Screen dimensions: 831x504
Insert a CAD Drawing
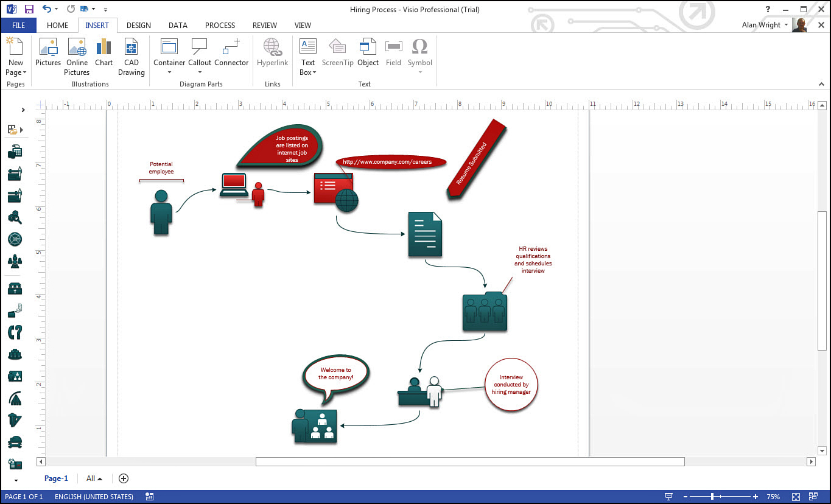131,57
